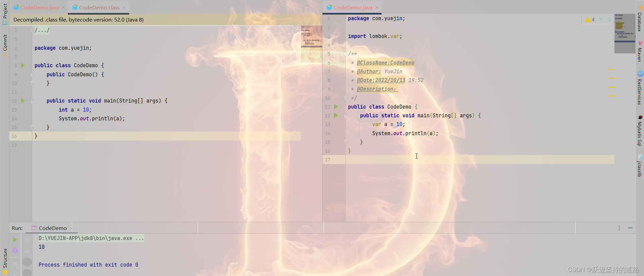Image resolution: width=644 pixels, height=276 pixels.
Task: Click 'Process finished with exit code 0' output
Action: coord(88,265)
